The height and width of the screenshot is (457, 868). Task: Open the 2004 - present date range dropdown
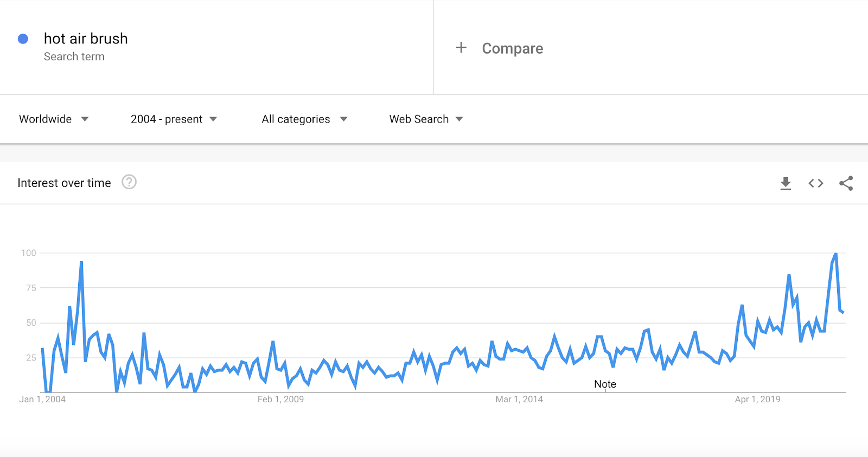174,119
